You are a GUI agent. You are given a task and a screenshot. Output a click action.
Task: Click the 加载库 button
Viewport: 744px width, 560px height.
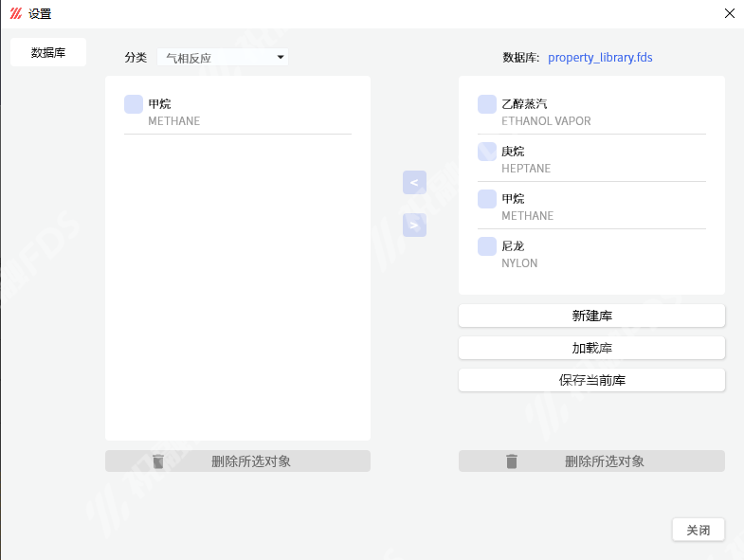tap(591, 348)
